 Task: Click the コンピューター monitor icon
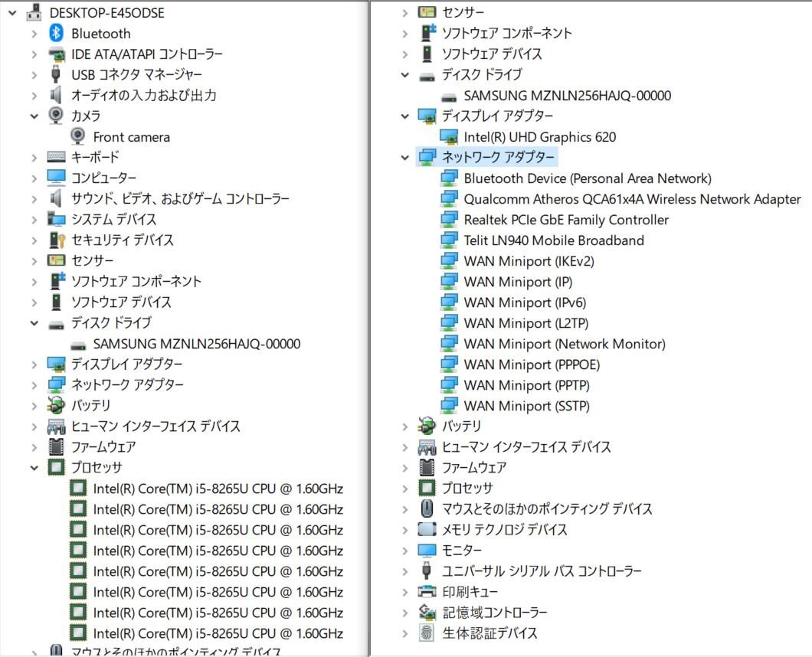[56, 178]
